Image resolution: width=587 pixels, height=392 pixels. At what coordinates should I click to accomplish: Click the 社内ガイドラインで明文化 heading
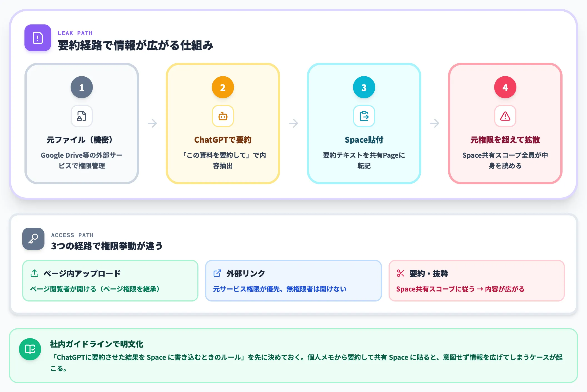pos(97,344)
